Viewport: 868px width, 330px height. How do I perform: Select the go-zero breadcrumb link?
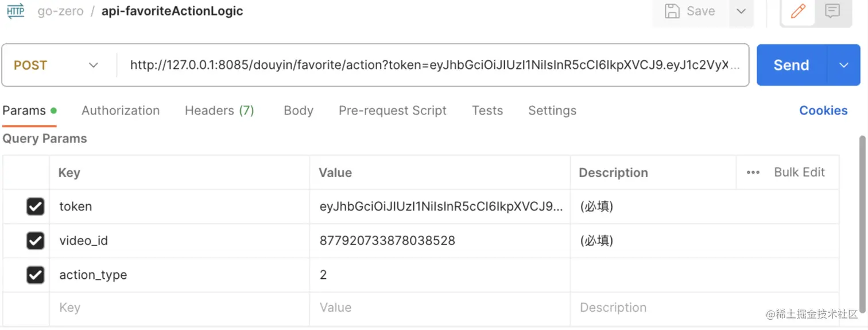[61, 11]
